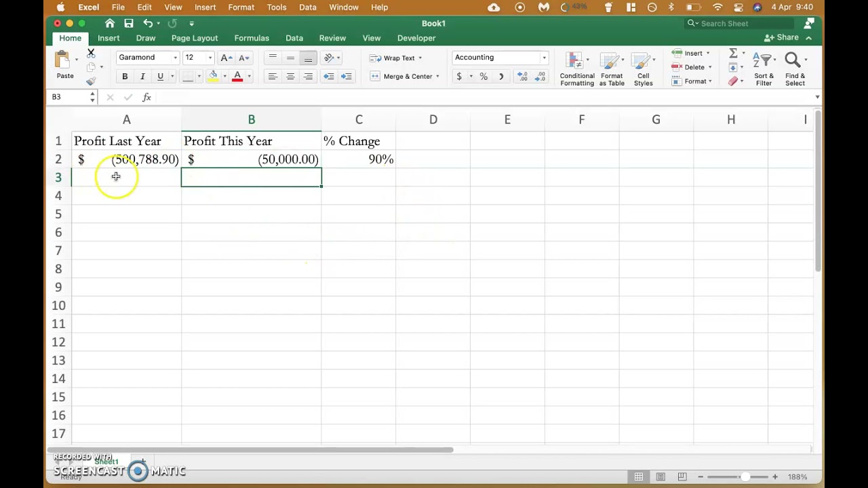
Task: Expand the formula bar with the chevron
Action: coord(817,97)
